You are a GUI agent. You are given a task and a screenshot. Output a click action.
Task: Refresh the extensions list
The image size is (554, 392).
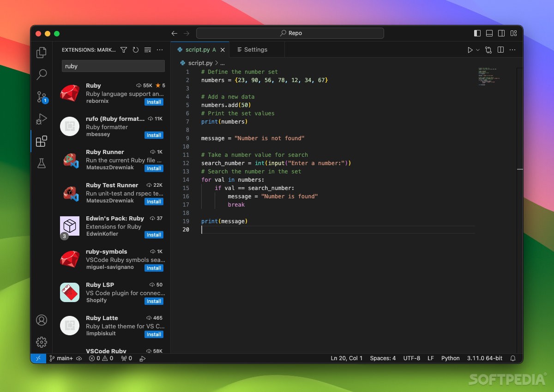pos(136,50)
